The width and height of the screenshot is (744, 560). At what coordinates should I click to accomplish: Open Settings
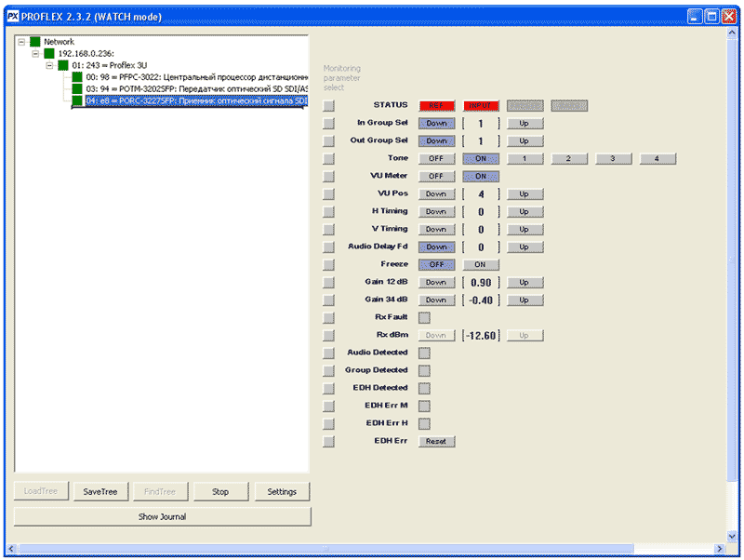282,492
